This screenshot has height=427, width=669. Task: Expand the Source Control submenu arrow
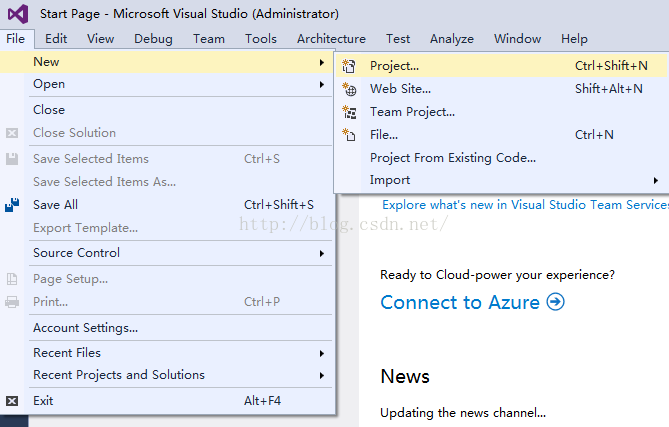(x=322, y=253)
